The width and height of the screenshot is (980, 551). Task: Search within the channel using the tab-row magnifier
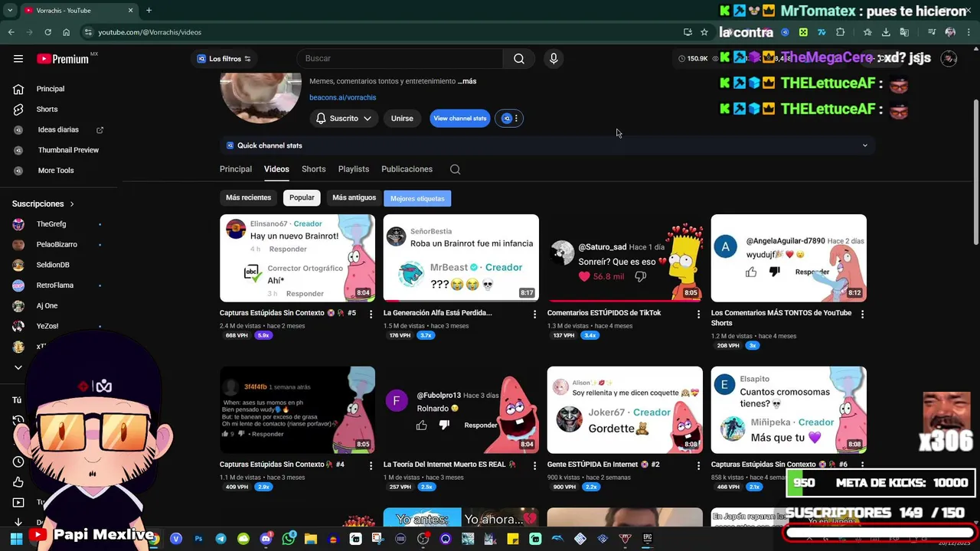click(456, 170)
